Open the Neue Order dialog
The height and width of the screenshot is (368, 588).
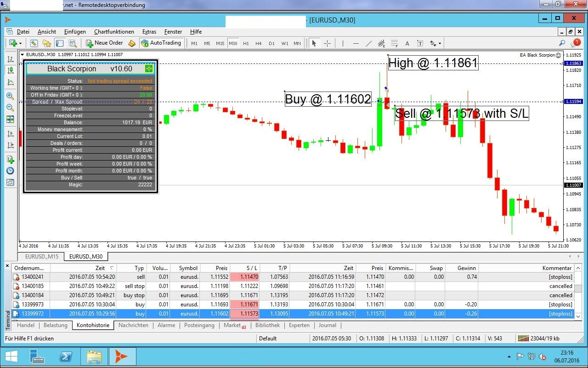(x=104, y=43)
